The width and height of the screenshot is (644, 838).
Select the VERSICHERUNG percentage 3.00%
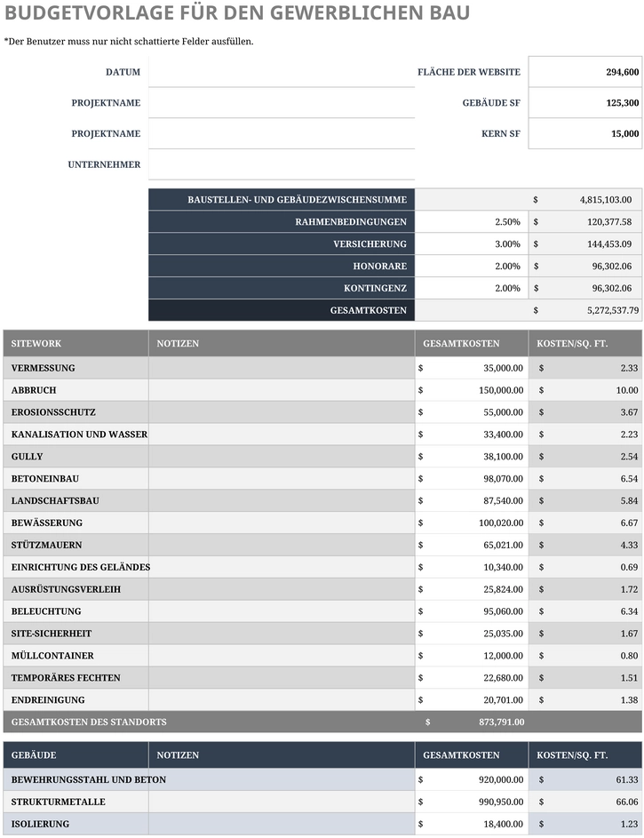pos(472,243)
